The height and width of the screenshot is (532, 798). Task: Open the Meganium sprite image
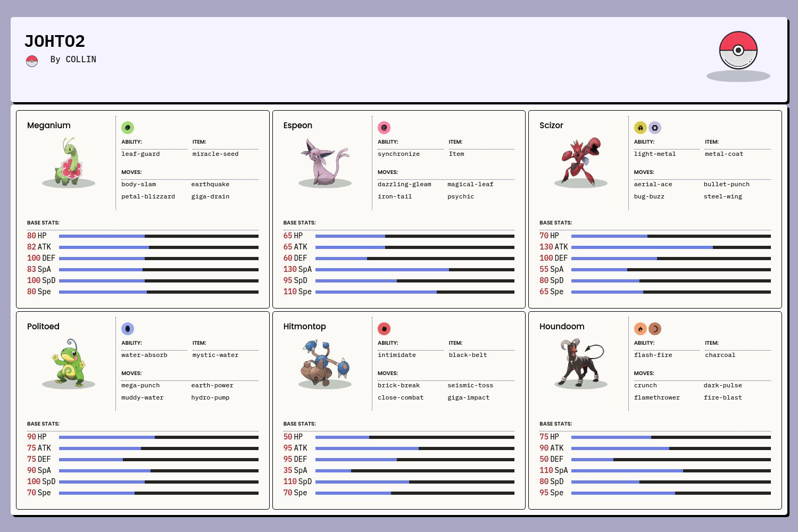[69, 161]
